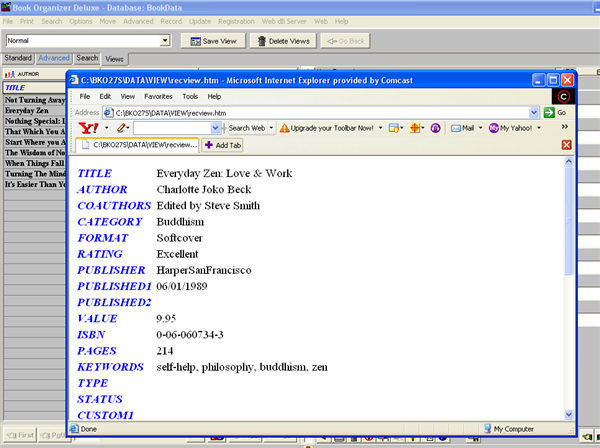Click the Search Web button

tap(247, 128)
